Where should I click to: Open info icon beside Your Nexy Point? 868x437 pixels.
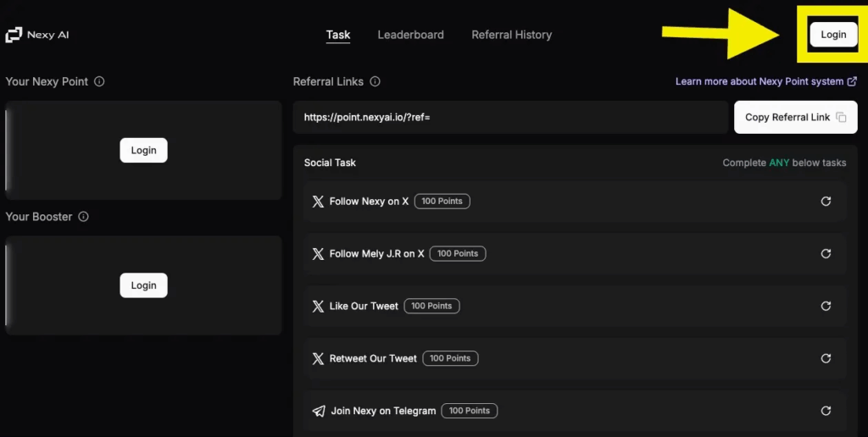pos(99,81)
